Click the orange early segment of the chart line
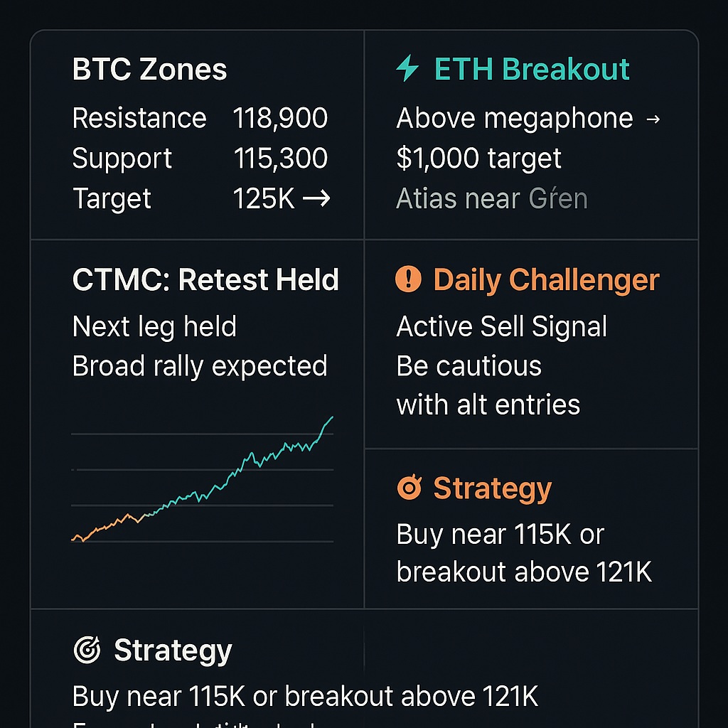 [x=108, y=528]
